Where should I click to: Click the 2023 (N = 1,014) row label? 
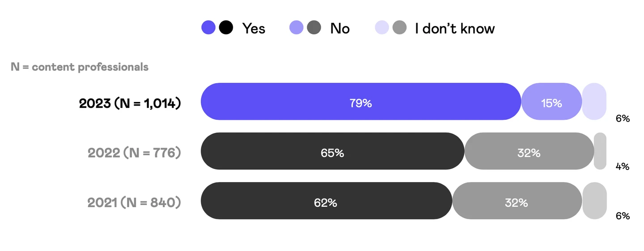pyautogui.click(x=130, y=103)
